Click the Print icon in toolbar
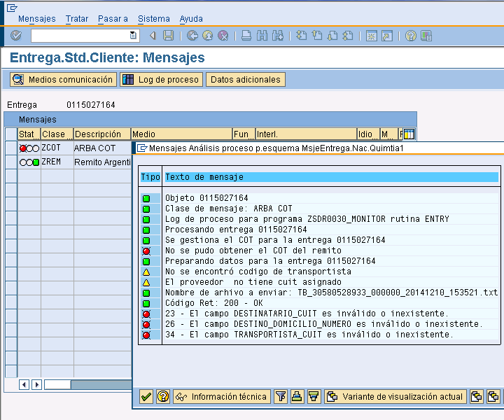504x420 pixels. [246, 35]
